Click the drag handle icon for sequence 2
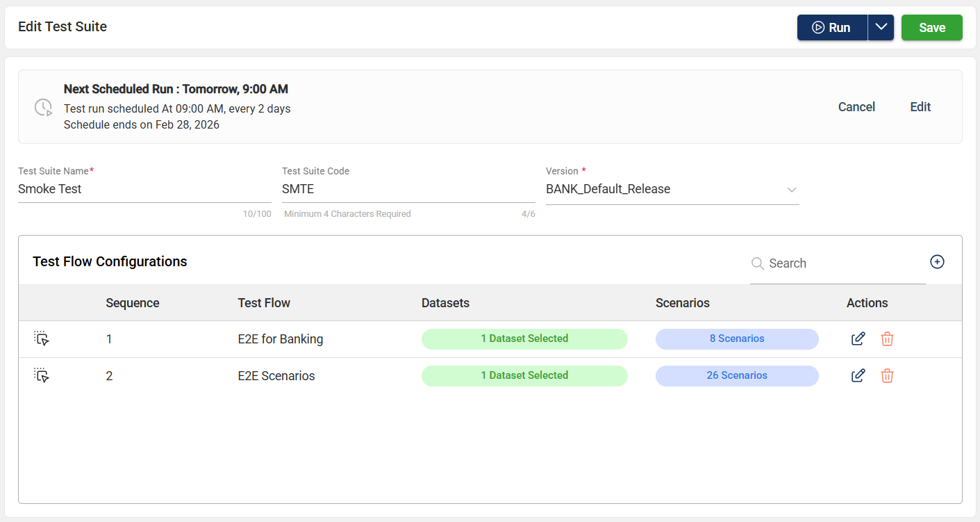The width and height of the screenshot is (980, 522). click(42, 376)
